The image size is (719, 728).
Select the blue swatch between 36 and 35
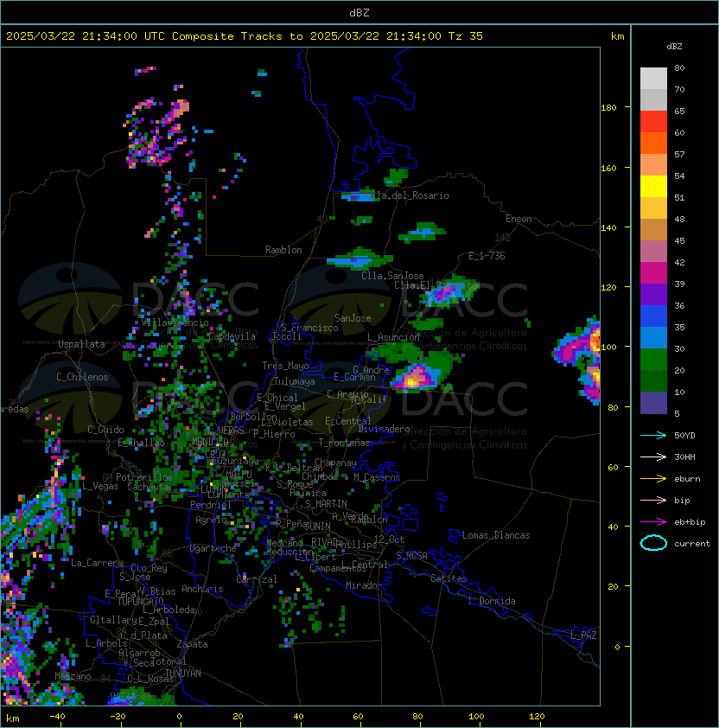653,316
